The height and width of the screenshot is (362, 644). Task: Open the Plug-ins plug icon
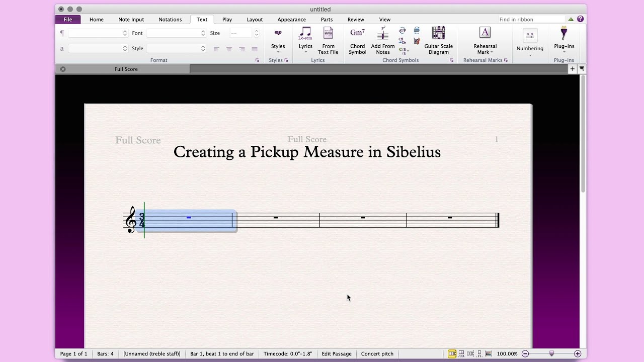(x=564, y=33)
